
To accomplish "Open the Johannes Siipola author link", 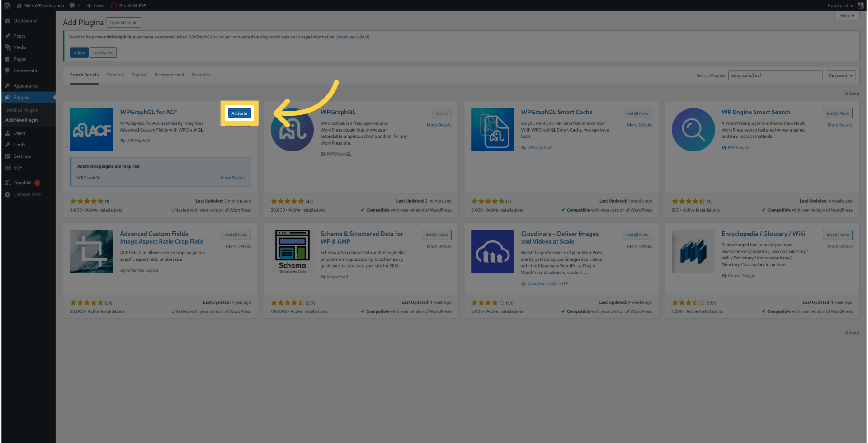I will coord(142,270).
